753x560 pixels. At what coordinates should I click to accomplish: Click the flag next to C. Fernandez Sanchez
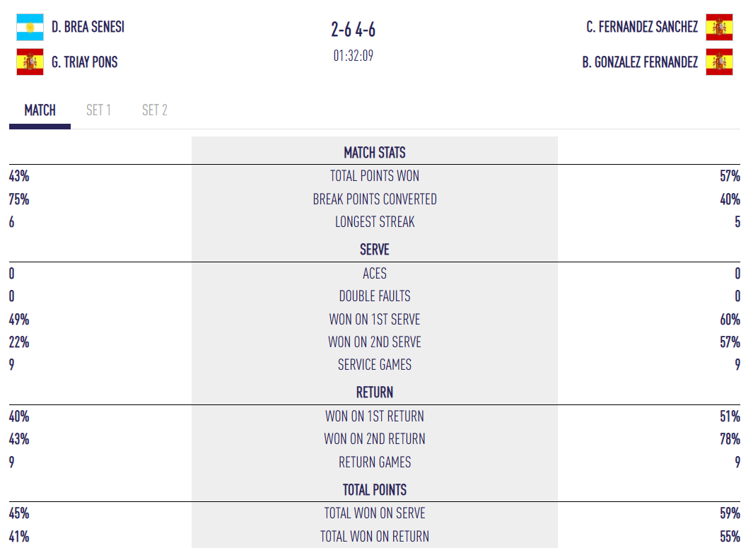click(719, 28)
